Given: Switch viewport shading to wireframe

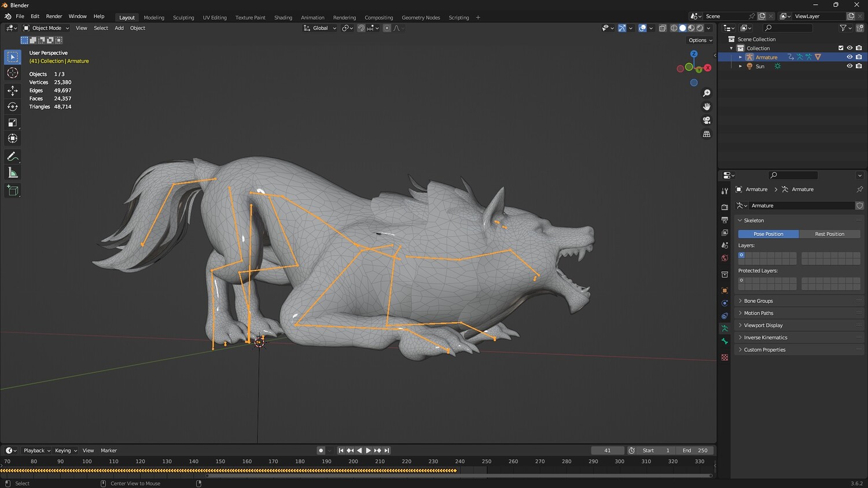Looking at the screenshot, I should 674,28.
